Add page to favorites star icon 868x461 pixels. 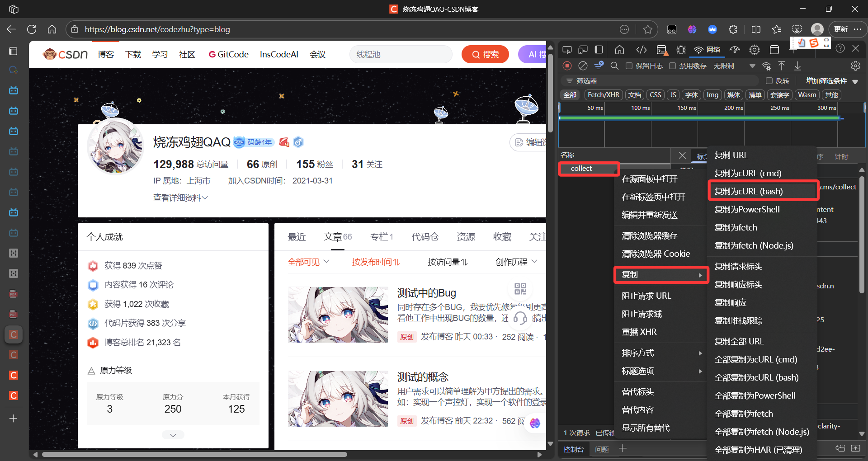(648, 29)
